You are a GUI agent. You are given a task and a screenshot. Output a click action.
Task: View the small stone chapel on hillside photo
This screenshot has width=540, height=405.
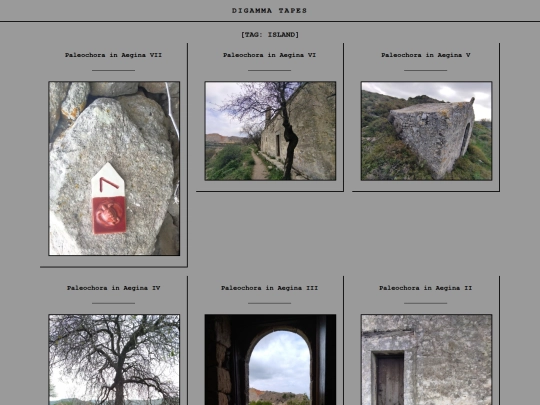click(426, 131)
